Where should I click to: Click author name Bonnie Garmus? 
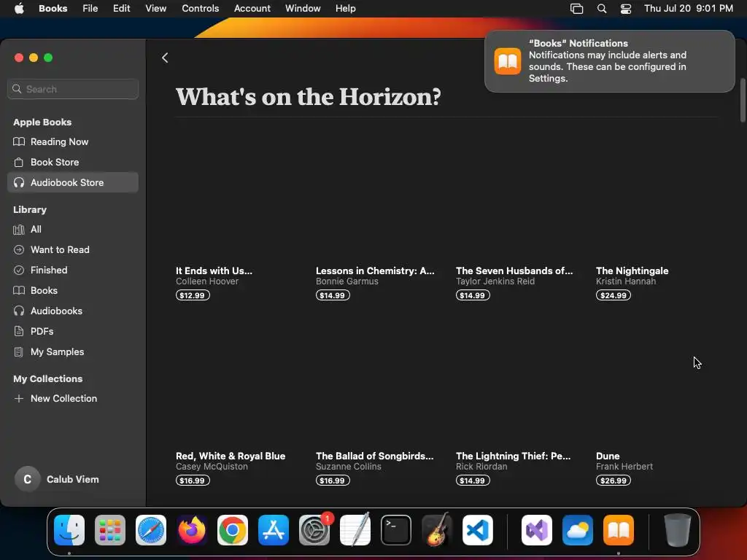[x=347, y=281]
